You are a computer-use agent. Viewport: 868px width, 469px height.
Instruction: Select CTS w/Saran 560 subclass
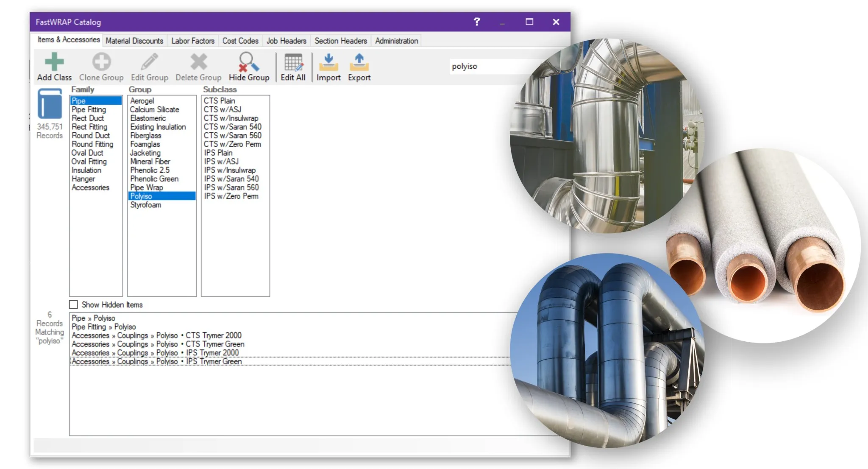point(235,135)
